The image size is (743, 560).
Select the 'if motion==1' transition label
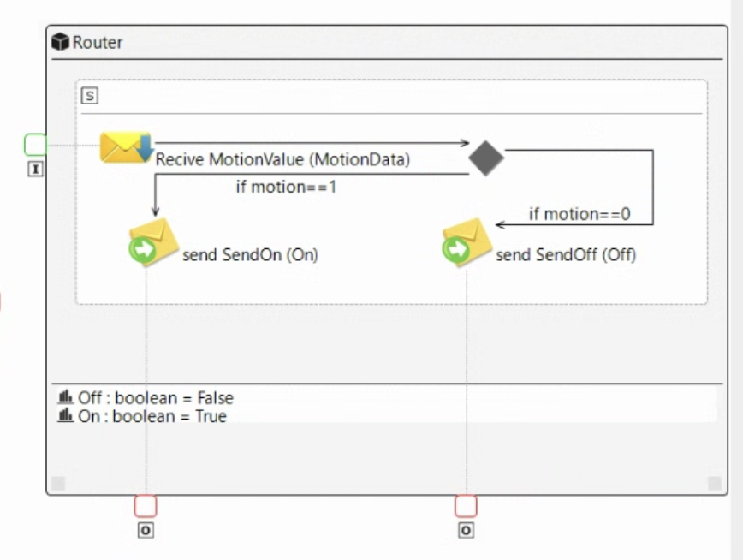(x=286, y=186)
